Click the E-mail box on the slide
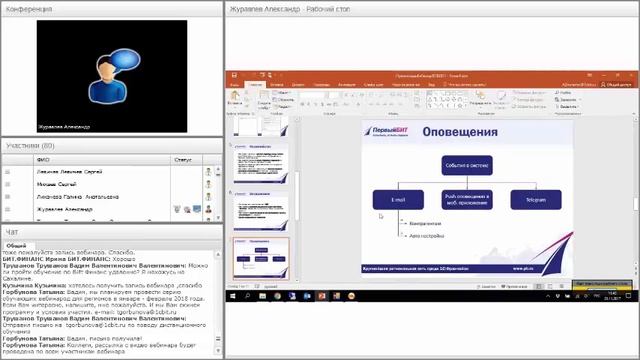This screenshot has width=640, height=360. point(398,200)
